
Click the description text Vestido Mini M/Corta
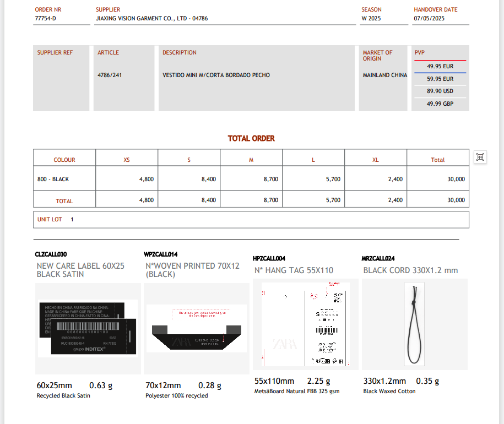(216, 75)
